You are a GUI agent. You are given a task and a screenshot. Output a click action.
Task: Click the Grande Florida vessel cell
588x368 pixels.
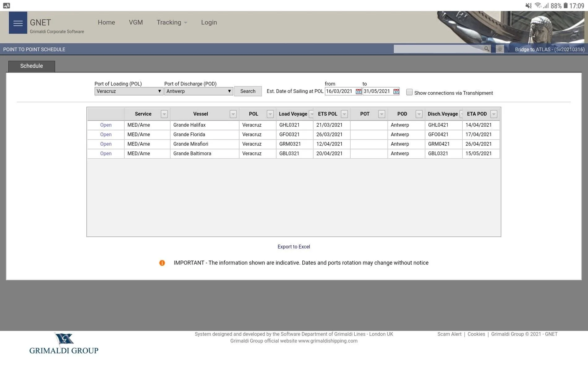pyautogui.click(x=205, y=135)
